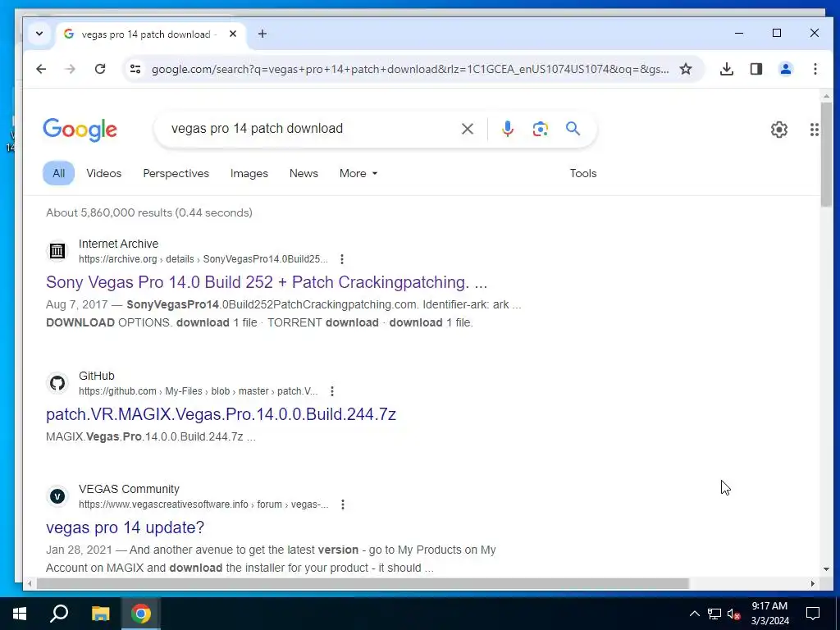Open Chrome downloads icon
Image resolution: width=840 pixels, height=630 pixels.
tap(727, 69)
